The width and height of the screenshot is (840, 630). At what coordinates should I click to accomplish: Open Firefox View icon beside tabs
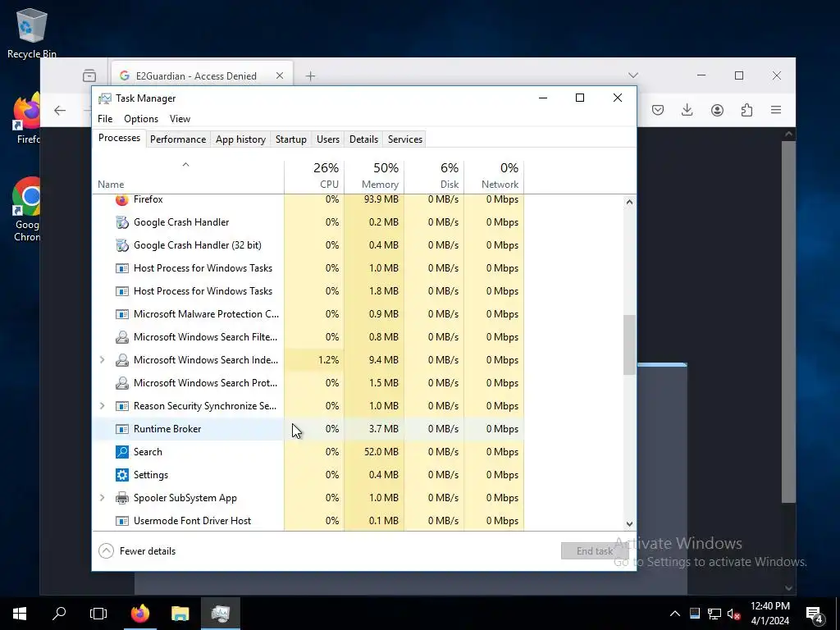tap(89, 75)
